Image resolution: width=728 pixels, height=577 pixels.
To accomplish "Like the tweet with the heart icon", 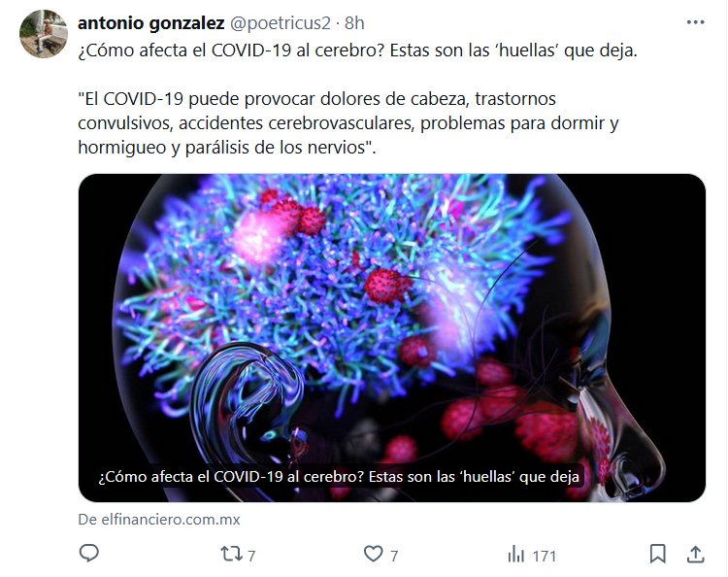I will click(x=374, y=554).
